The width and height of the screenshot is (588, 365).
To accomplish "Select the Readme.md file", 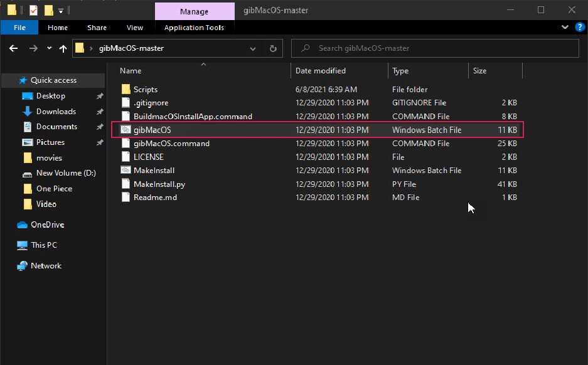I will pyautogui.click(x=155, y=198).
